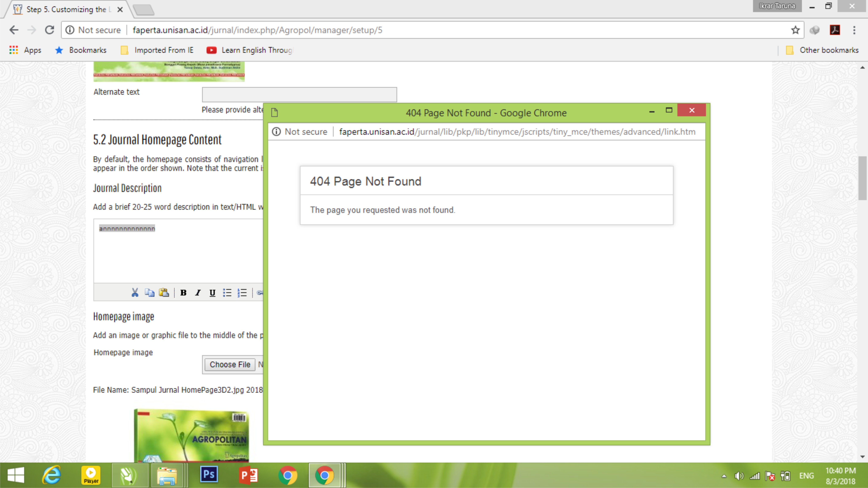
Task: Toggle Underline formatting in the description editor
Action: [212, 293]
